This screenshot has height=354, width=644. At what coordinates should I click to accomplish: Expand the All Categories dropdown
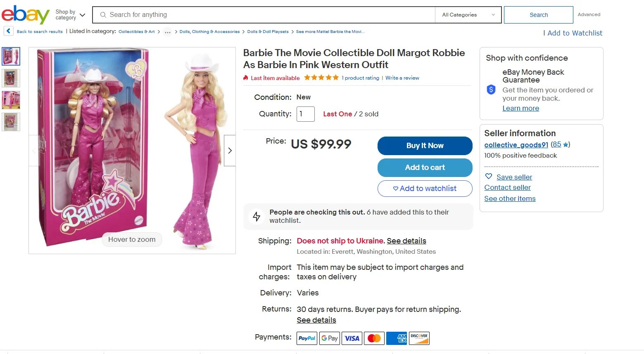[468, 15]
